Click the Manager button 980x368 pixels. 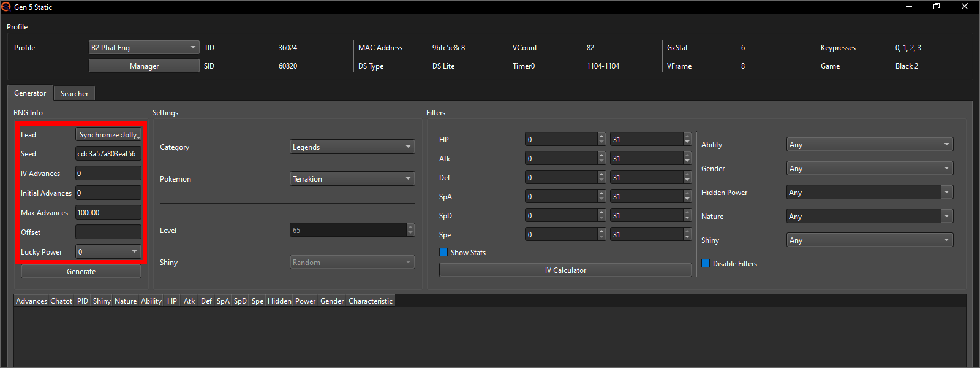click(x=144, y=66)
